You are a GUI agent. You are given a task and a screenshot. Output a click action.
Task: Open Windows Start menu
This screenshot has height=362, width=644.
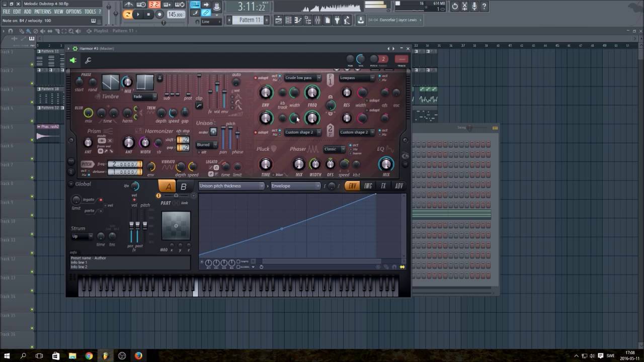click(x=8, y=356)
